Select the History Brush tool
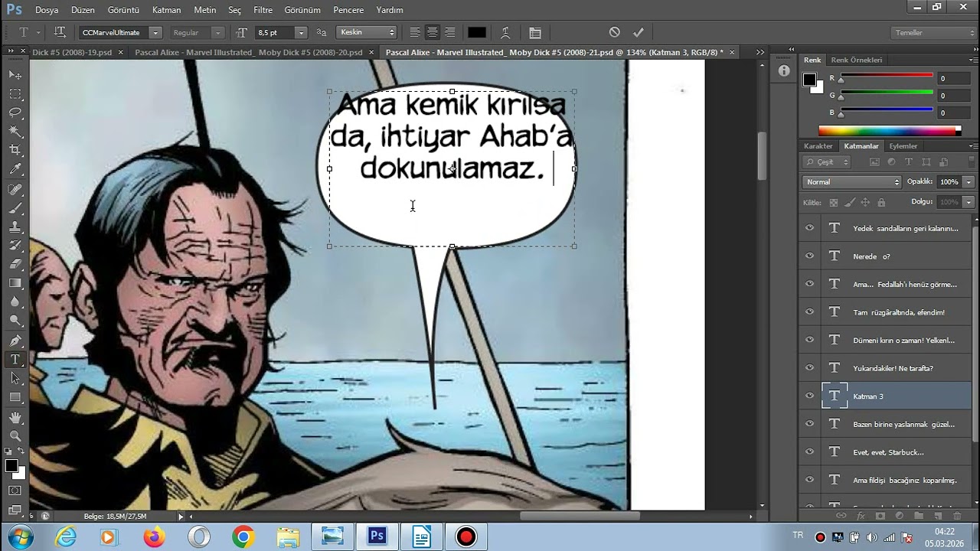The width and height of the screenshot is (980, 551). pos(15,246)
